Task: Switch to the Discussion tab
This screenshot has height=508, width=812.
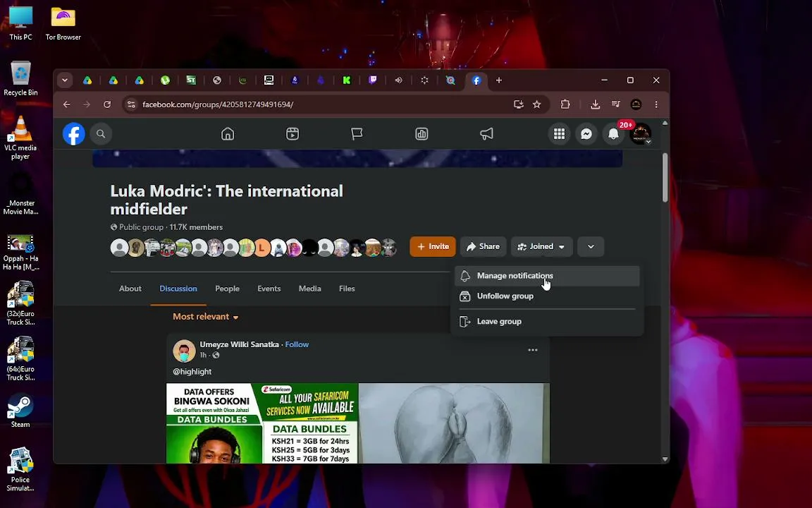Action: 178,289
